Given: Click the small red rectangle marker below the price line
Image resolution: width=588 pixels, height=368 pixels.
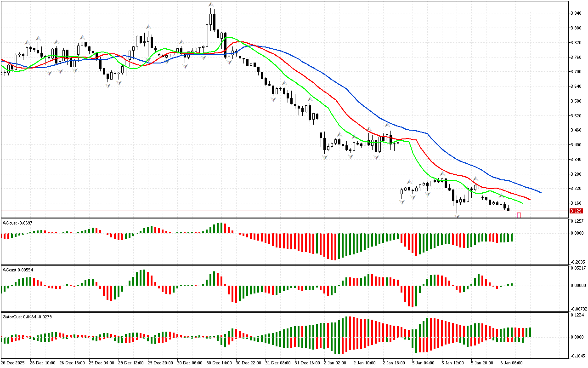Looking at the screenshot, I should pos(519,215).
